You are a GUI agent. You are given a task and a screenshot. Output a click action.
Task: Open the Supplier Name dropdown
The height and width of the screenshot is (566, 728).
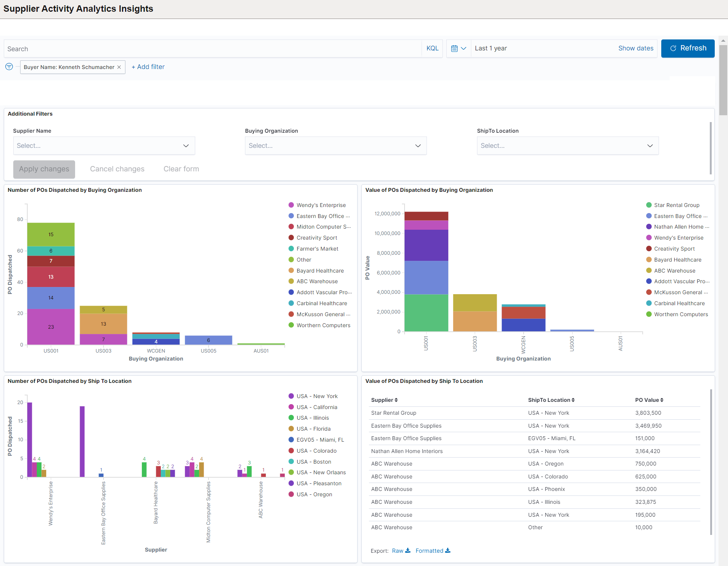click(x=104, y=146)
